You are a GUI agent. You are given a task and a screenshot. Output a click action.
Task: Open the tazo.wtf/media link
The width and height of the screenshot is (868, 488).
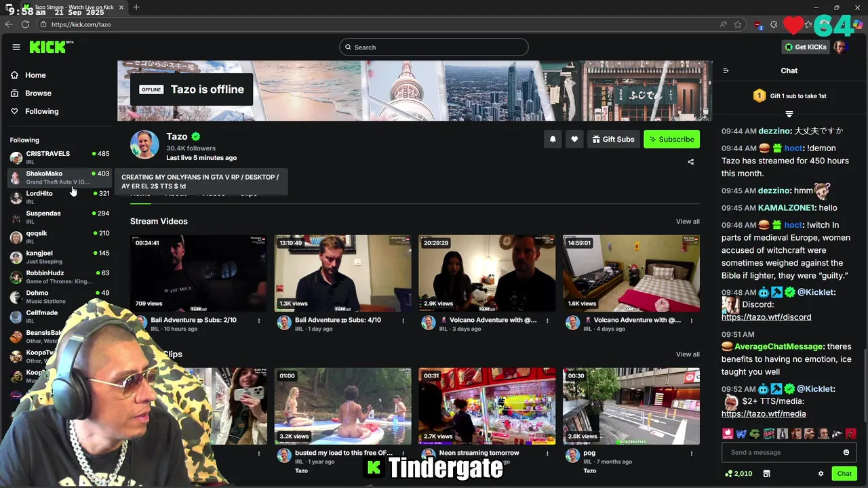pyautogui.click(x=764, y=414)
